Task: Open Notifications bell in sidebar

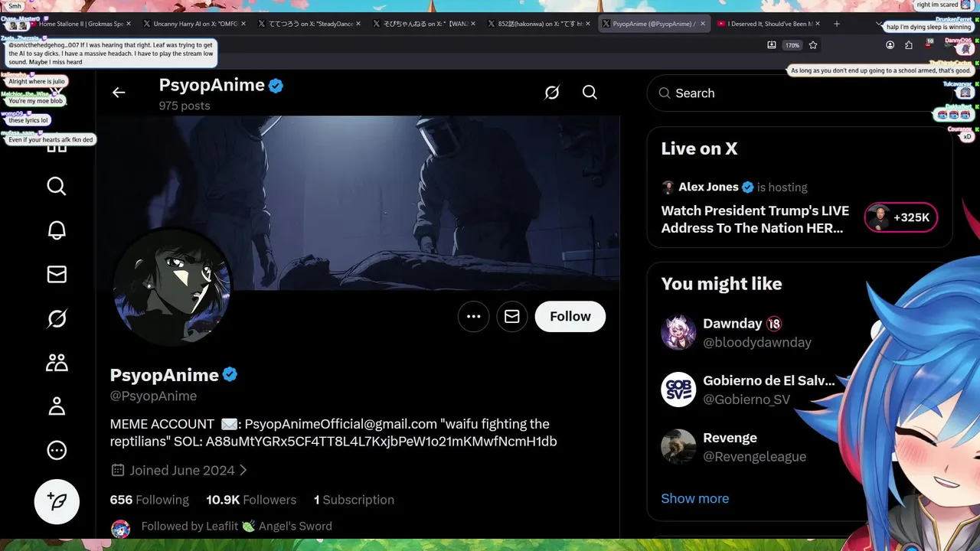Action: tap(57, 230)
